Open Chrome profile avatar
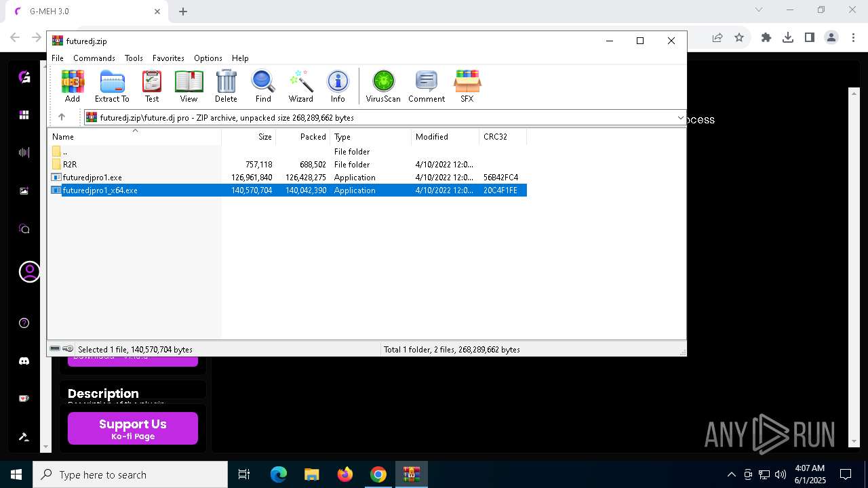This screenshot has height=488, width=868. click(x=831, y=38)
